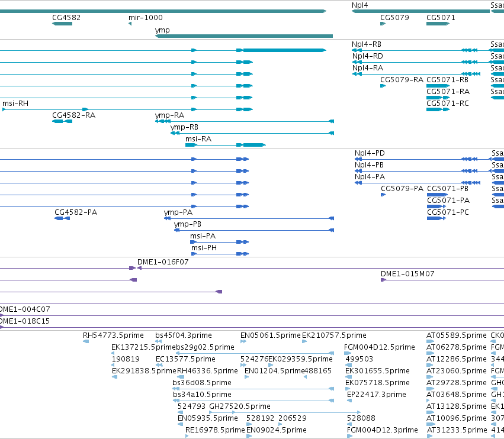This screenshot has width=504, height=439.
Task: Select the ymp-PA protein label
Action: tap(178, 212)
